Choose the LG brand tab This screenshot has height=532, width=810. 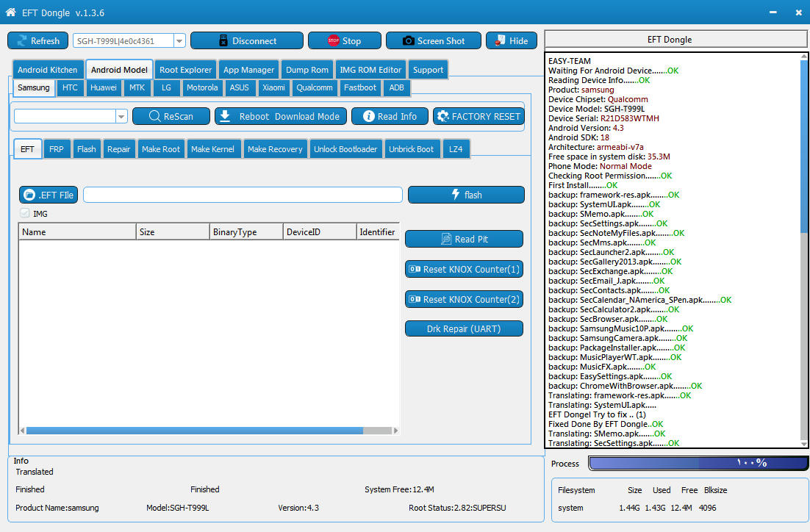pyautogui.click(x=166, y=87)
